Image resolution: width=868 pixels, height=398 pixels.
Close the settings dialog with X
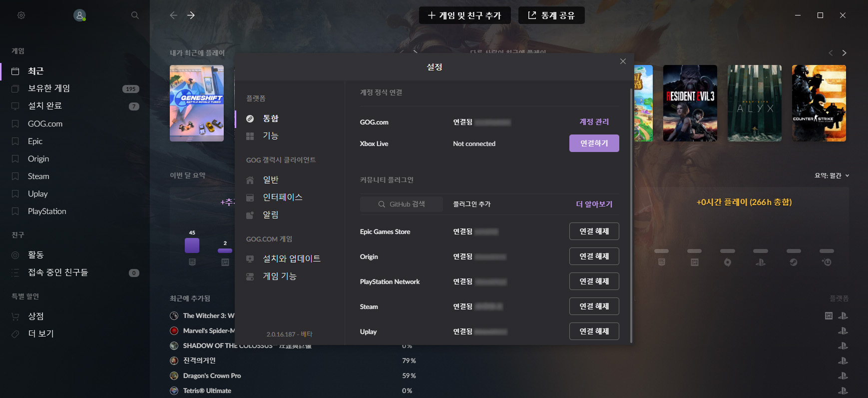coord(623,61)
